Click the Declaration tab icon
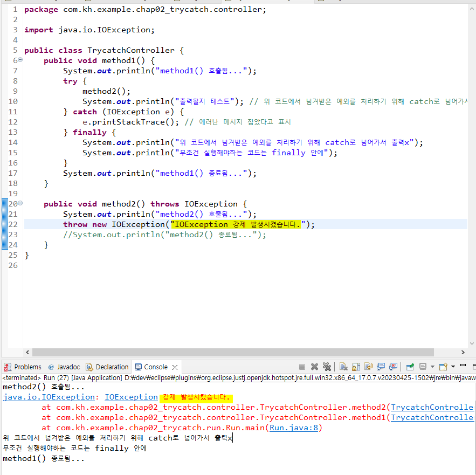Image resolution: width=476 pixels, height=475 pixels. click(89, 367)
